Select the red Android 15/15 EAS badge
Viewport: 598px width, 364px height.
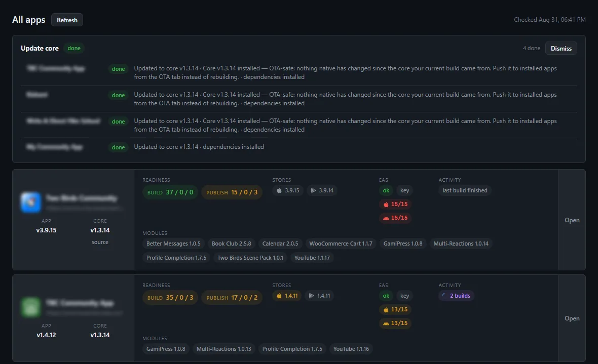click(395, 218)
